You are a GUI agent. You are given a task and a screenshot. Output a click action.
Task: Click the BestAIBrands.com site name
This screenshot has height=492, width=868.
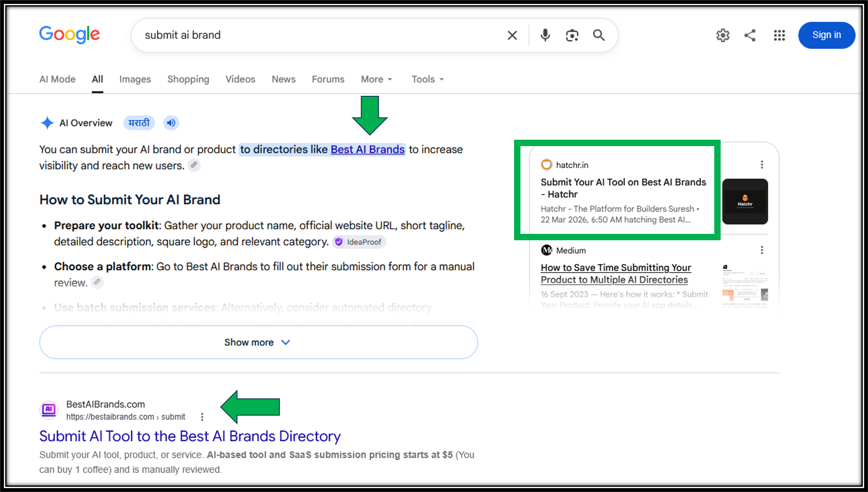[x=106, y=404]
